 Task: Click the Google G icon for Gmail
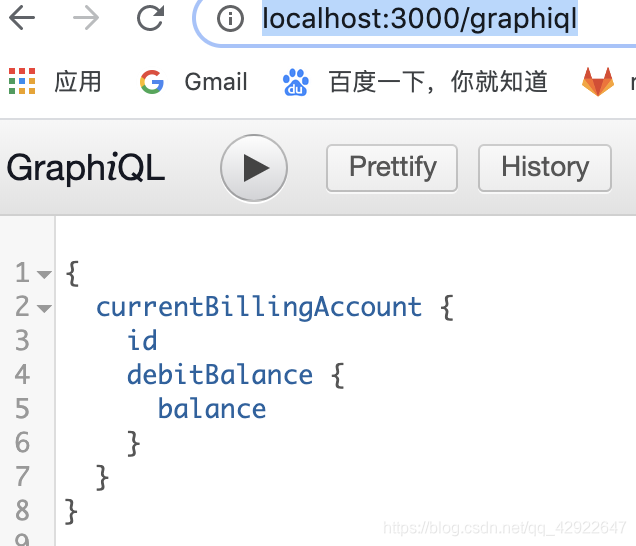pos(152,82)
